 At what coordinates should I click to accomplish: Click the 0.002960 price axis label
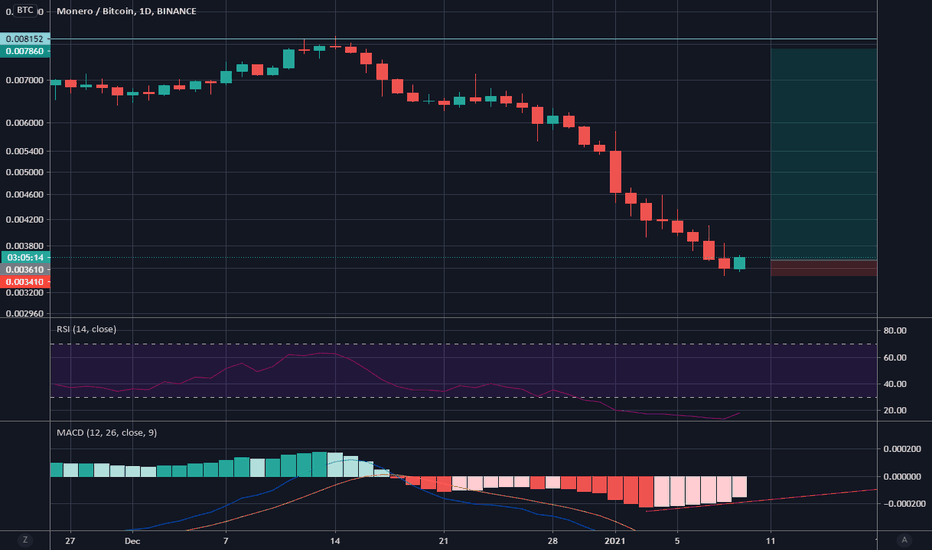click(25, 313)
